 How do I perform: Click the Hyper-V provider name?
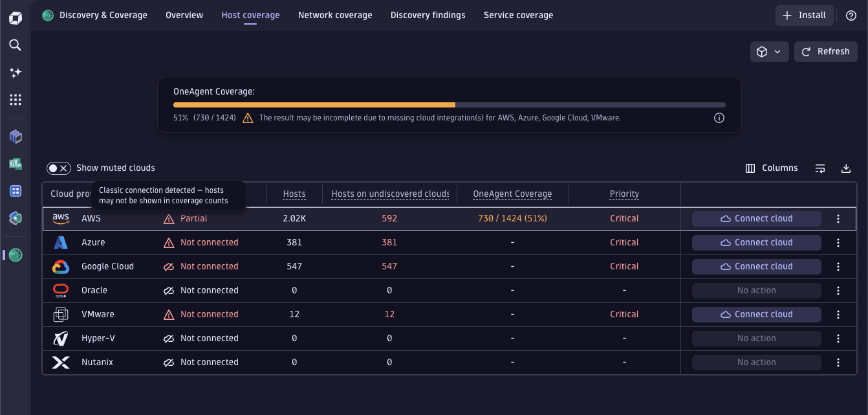pos(98,339)
